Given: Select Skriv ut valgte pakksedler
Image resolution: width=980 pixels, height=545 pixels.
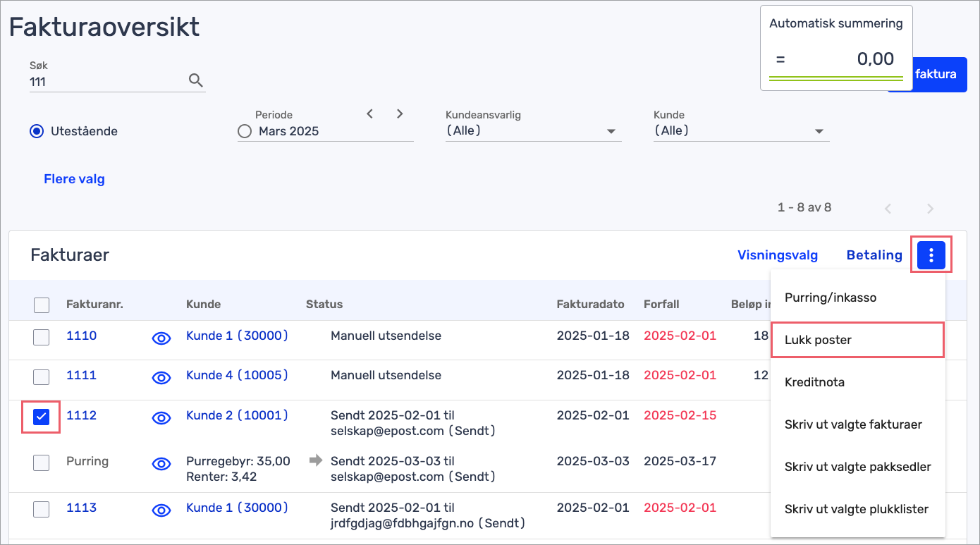Looking at the screenshot, I should point(857,467).
